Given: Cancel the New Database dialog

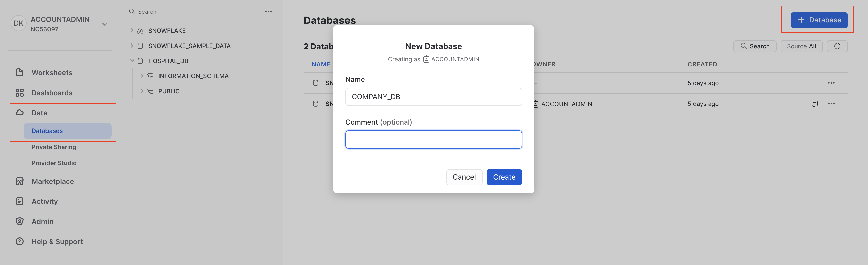Looking at the screenshot, I should [x=464, y=177].
